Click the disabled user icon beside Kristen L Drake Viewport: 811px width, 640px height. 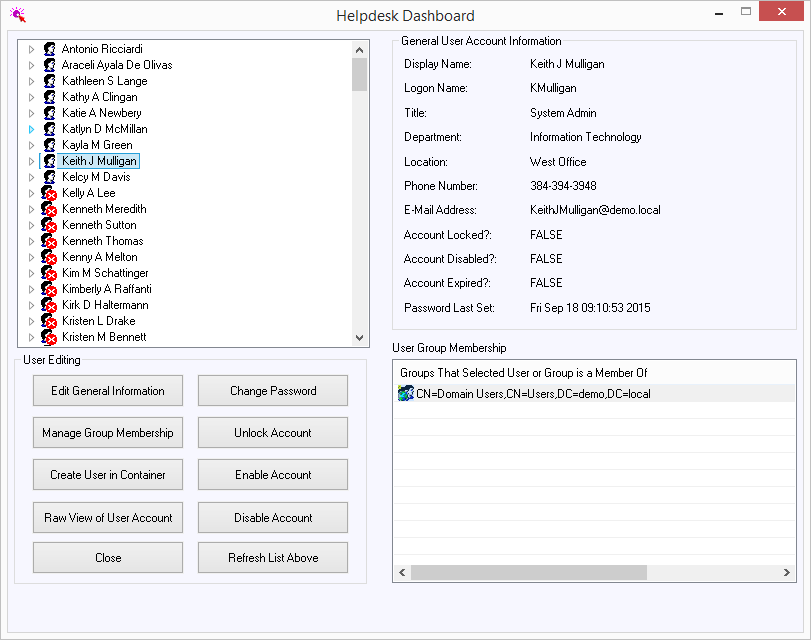(x=48, y=321)
